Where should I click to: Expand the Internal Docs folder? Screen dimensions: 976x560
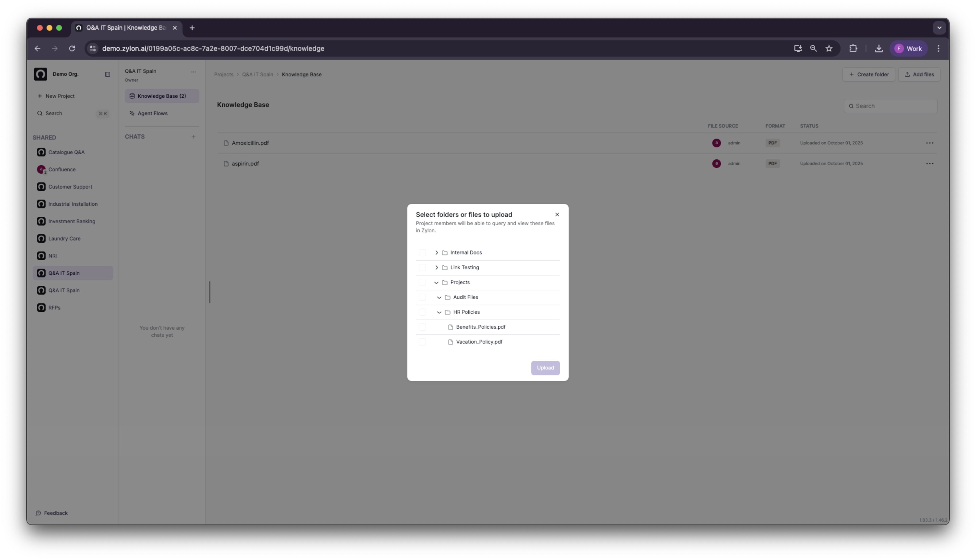coord(436,253)
